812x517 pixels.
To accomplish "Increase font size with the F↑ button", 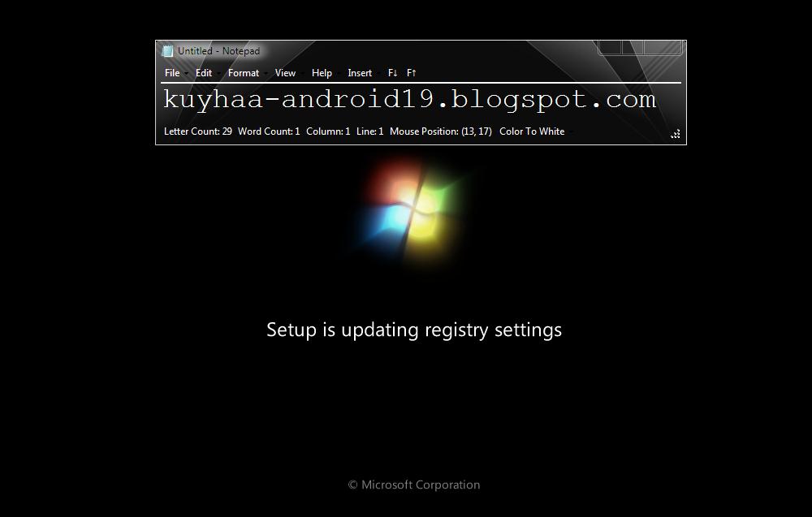I will click(411, 73).
